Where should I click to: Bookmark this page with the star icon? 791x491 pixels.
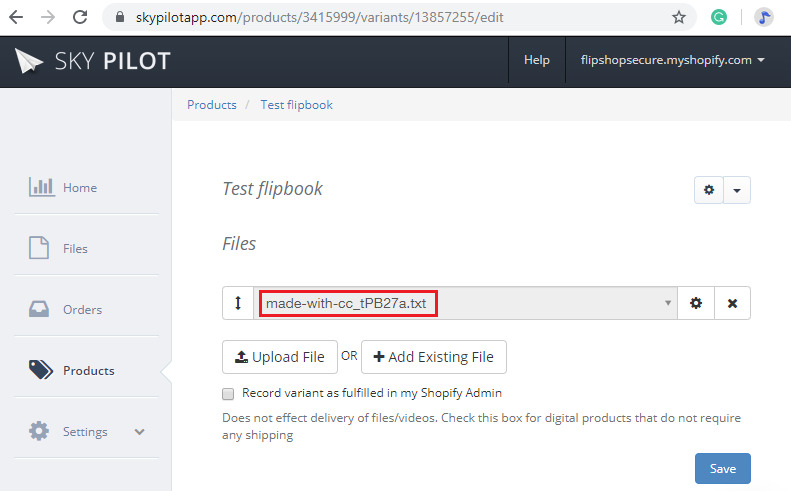pos(679,17)
